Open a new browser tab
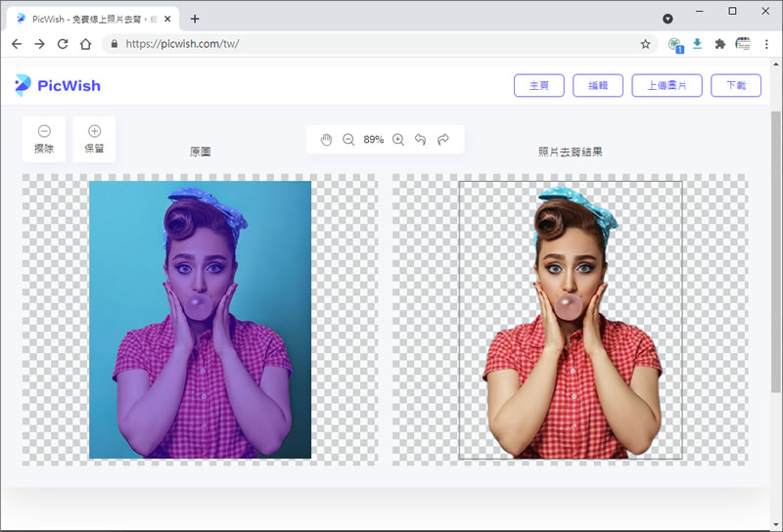 [195, 19]
